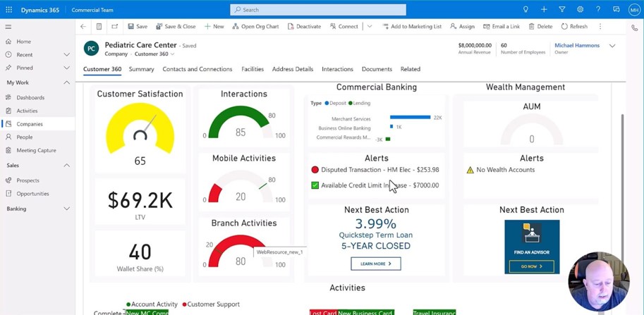This screenshot has width=644, height=315.
Task: Click Email a Link command
Action: 502,26
